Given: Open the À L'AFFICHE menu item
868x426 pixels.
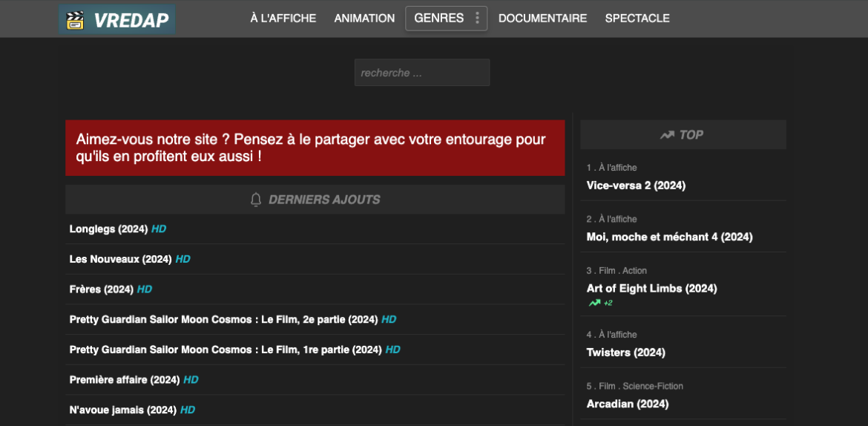Looking at the screenshot, I should click(x=283, y=19).
